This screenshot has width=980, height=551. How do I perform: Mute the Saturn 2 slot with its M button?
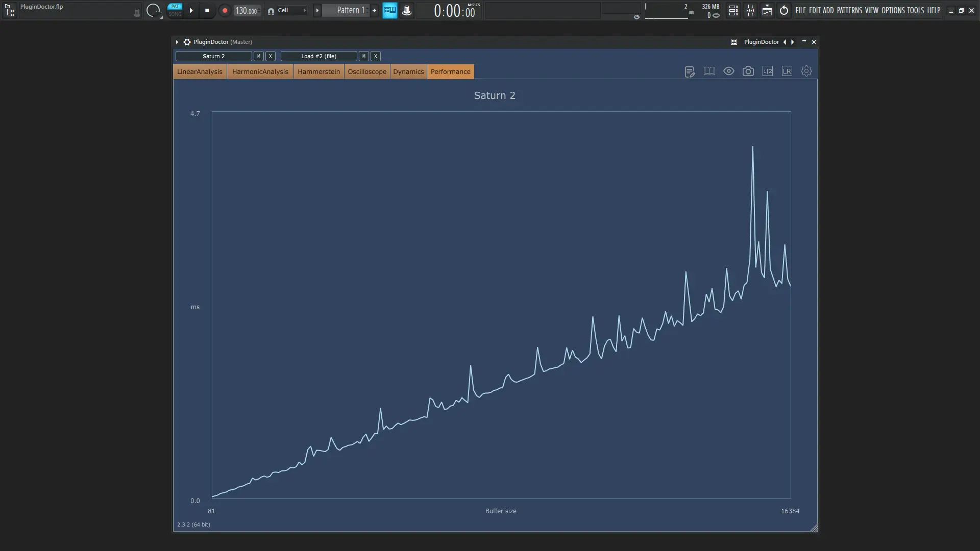click(x=258, y=56)
